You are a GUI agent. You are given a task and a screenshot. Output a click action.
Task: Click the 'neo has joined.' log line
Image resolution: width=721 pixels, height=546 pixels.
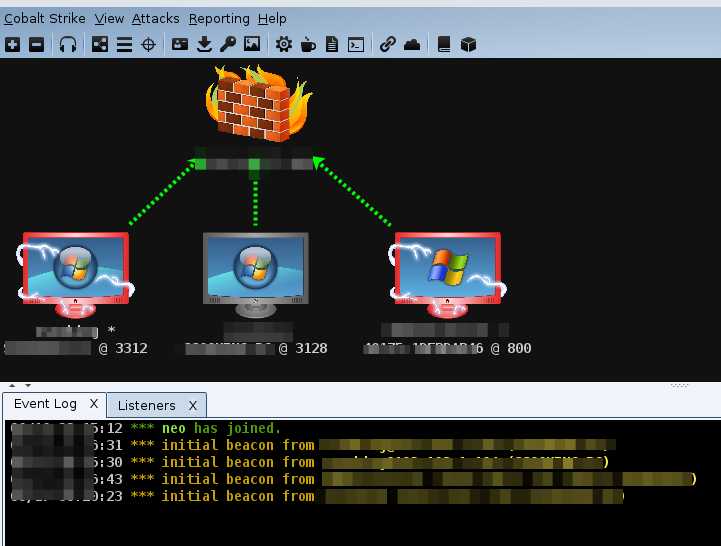(x=222, y=428)
